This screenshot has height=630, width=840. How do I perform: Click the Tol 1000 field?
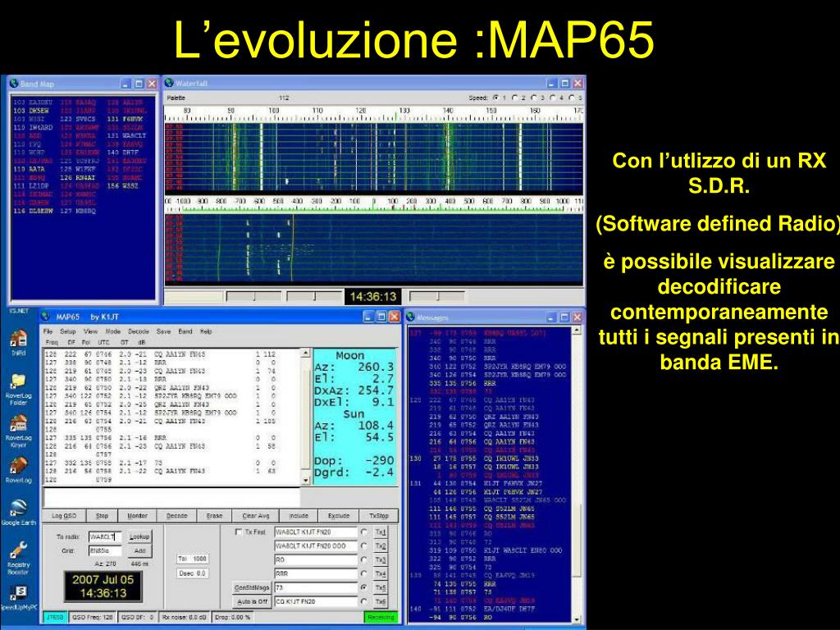[193, 559]
